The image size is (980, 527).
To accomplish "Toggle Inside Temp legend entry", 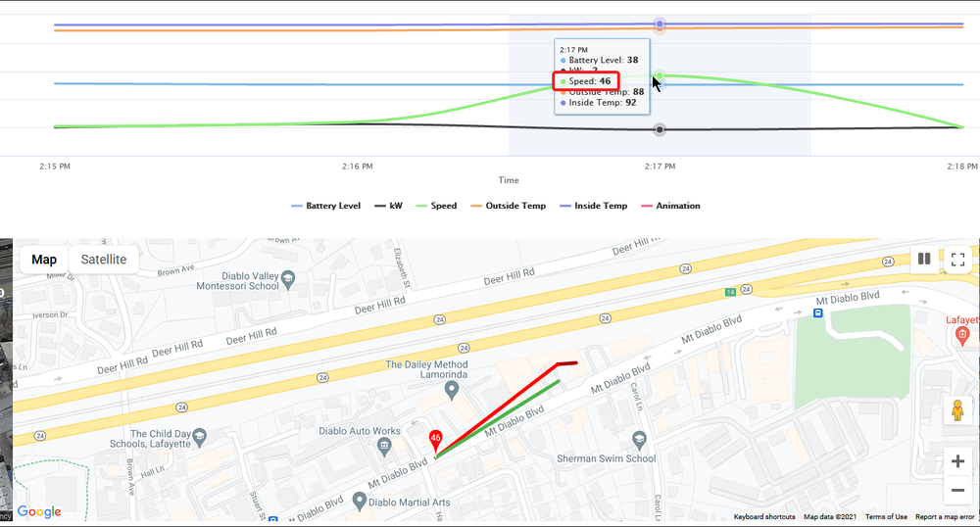I will pos(592,206).
